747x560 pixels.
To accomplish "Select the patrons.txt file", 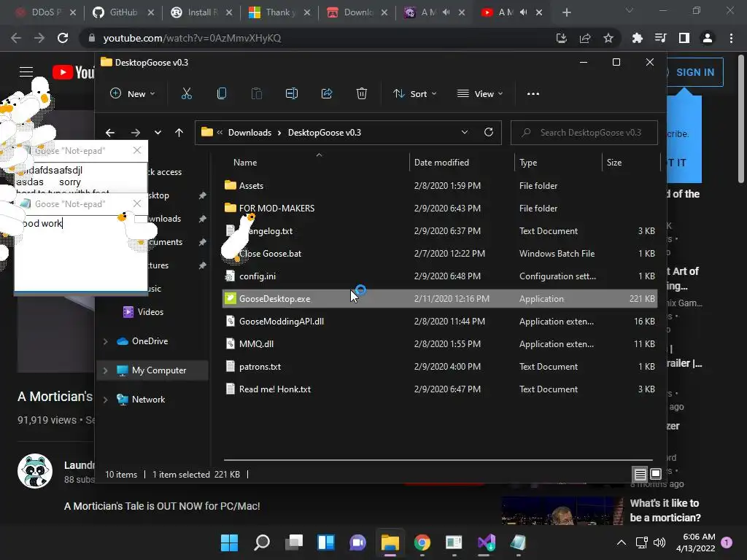I will [x=440, y=367].
